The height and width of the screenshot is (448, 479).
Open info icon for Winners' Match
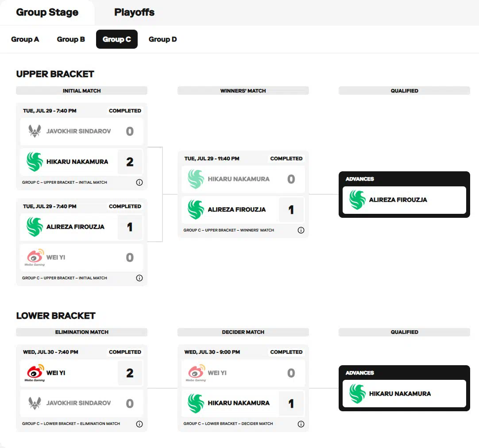[x=301, y=230]
